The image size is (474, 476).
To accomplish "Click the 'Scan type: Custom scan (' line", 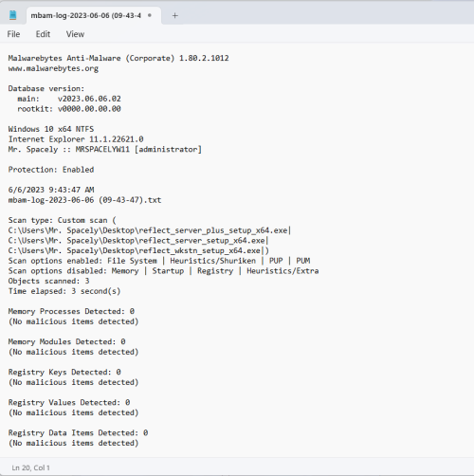I will tap(63, 220).
